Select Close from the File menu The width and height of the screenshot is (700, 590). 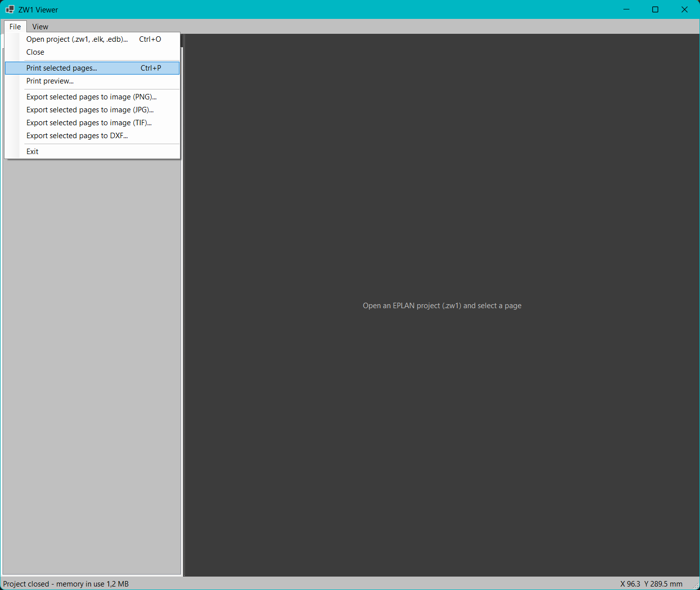(x=92, y=52)
